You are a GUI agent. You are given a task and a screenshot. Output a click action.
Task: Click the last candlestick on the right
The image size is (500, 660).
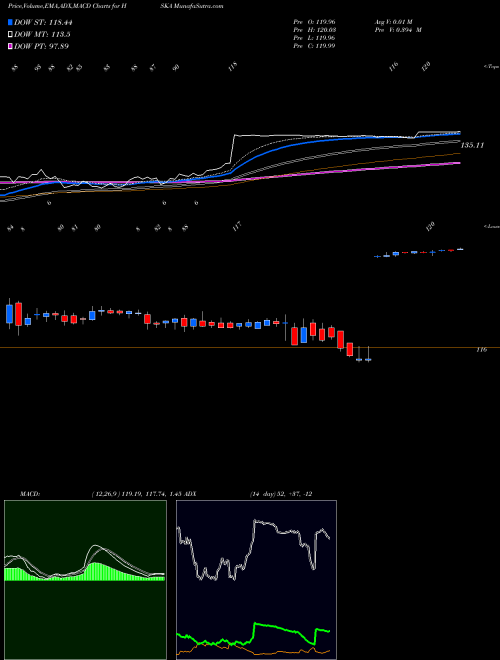[x=460, y=249]
